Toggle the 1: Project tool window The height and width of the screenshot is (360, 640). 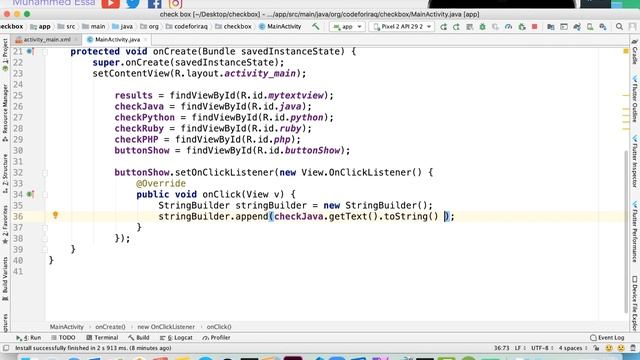(5, 55)
